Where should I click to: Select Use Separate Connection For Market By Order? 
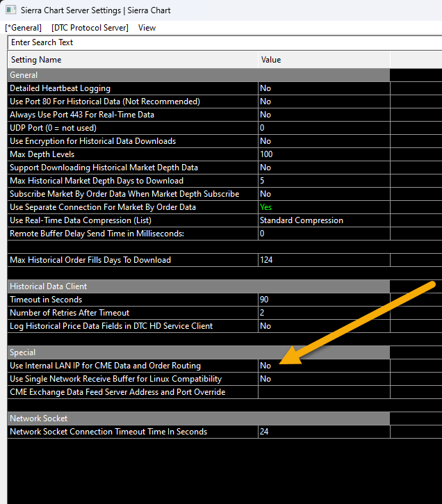pyautogui.click(x=133, y=207)
